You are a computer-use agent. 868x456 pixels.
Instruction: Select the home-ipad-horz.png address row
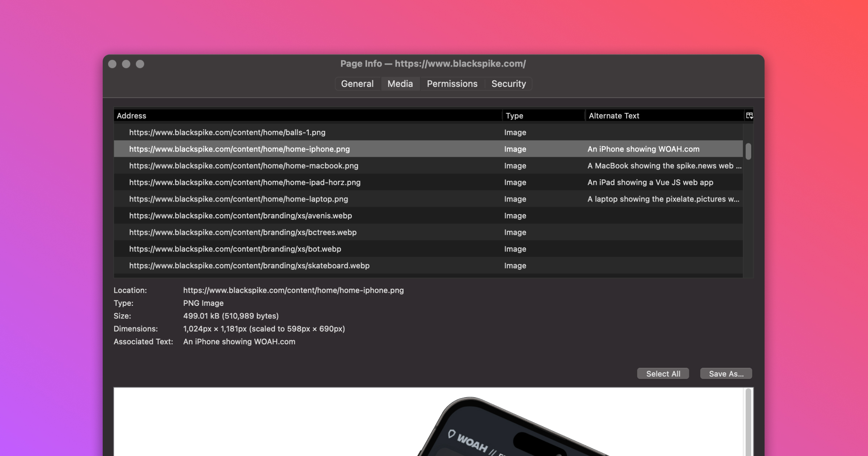pos(428,182)
